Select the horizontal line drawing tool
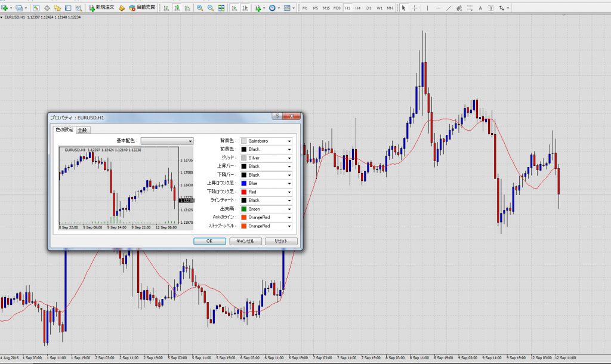Viewport: 611px width, 364px height. pos(438,8)
